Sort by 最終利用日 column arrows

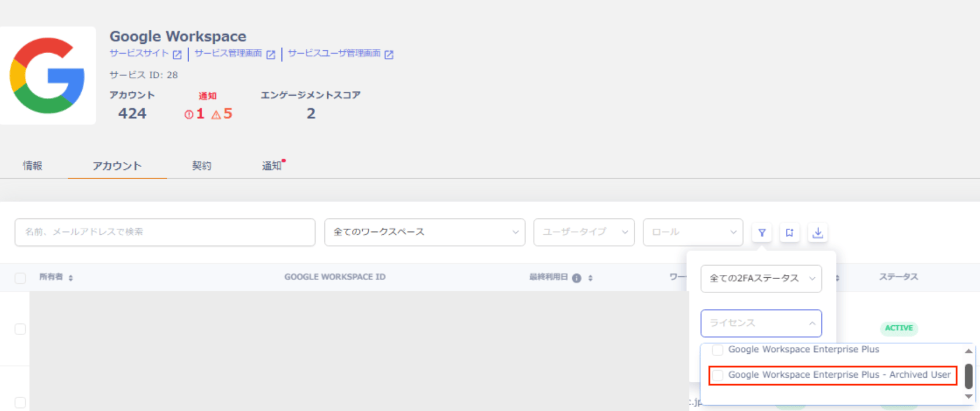click(x=590, y=278)
